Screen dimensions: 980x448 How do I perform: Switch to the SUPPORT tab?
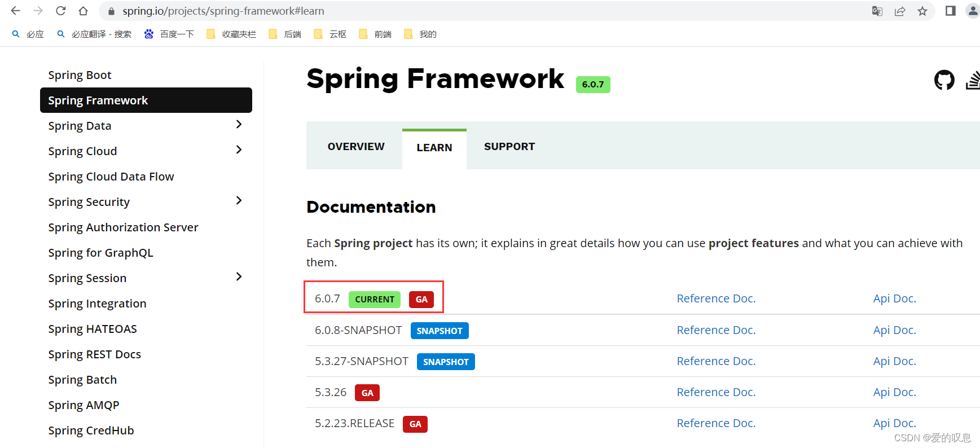coord(509,147)
